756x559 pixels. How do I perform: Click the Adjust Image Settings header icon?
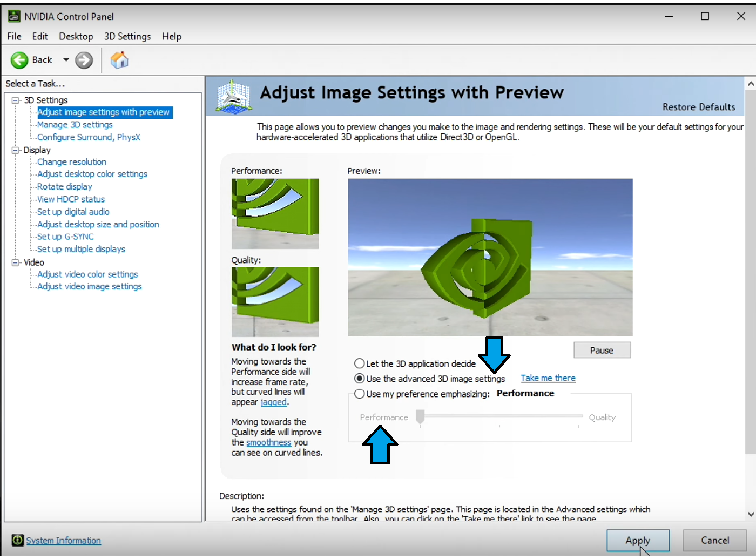(234, 96)
